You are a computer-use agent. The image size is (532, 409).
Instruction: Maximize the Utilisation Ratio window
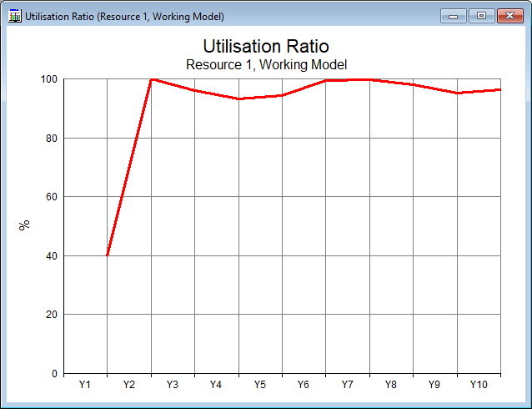[x=481, y=16]
